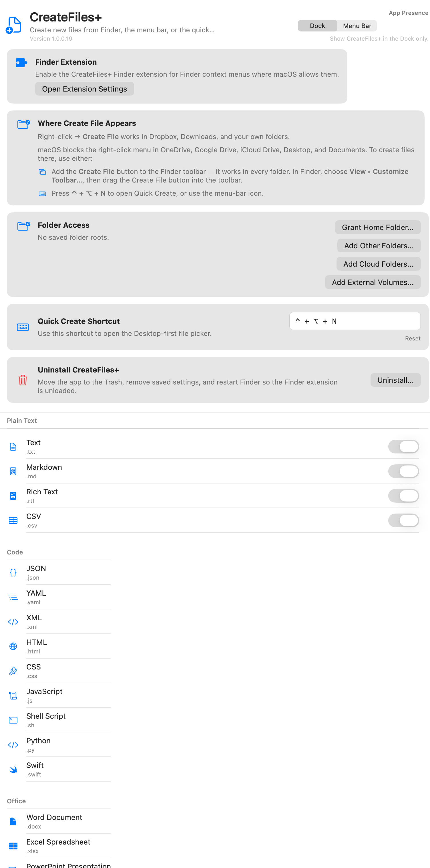Click the JavaScript label
The height and width of the screenshot is (868, 430).
[44, 691]
